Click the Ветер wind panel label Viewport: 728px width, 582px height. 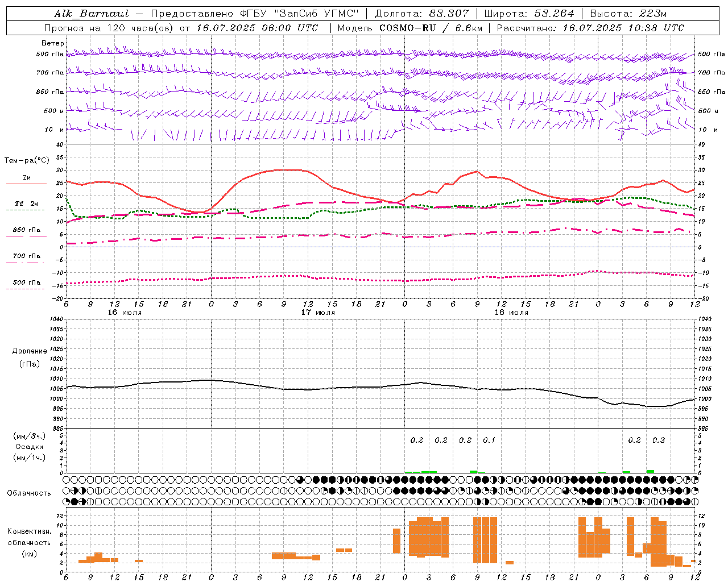point(53,43)
